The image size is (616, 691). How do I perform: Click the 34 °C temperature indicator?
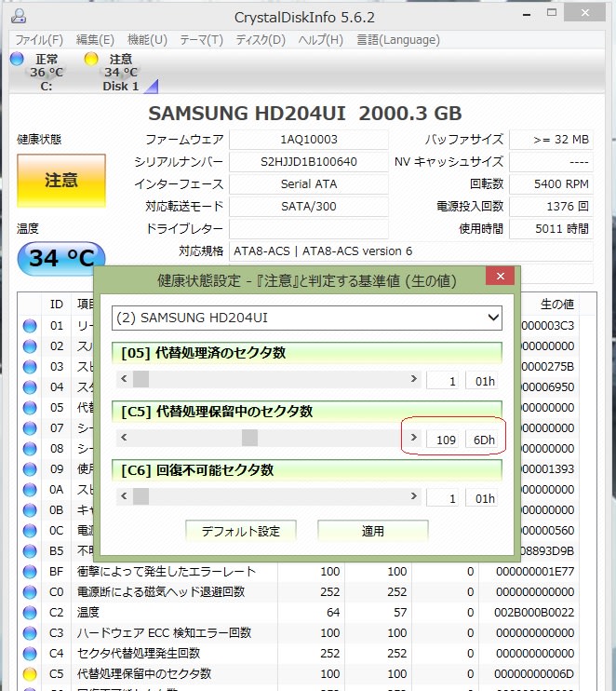point(61,257)
